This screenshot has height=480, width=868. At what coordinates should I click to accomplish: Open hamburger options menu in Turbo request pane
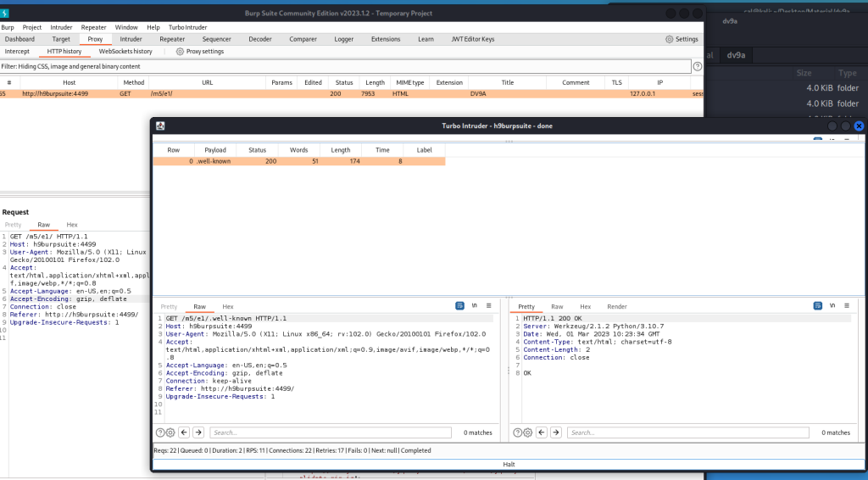point(489,305)
